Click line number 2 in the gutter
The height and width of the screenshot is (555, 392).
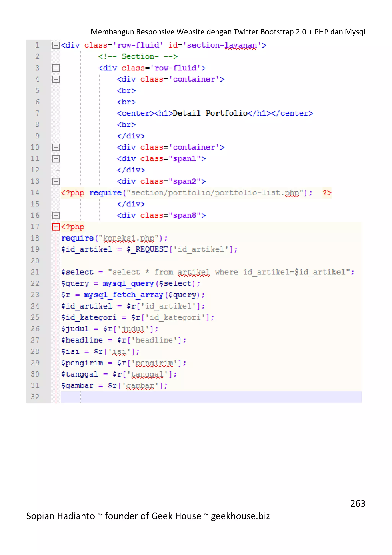coord(37,57)
